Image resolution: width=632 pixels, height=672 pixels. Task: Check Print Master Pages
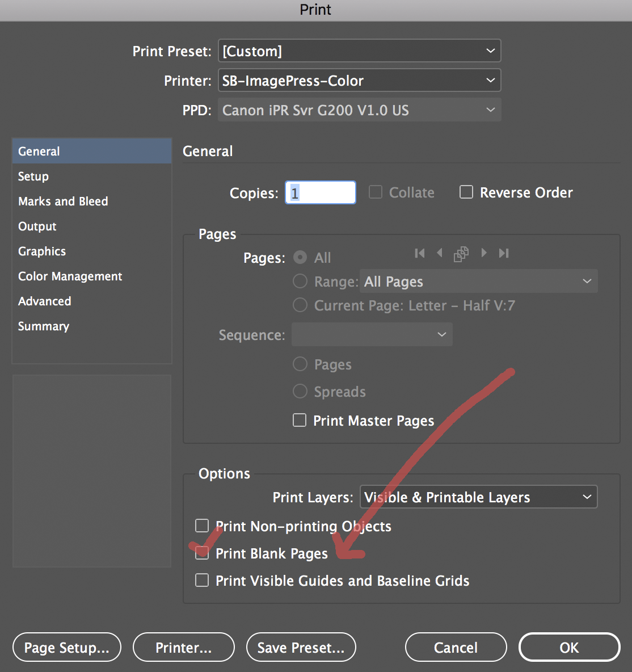pos(300,420)
